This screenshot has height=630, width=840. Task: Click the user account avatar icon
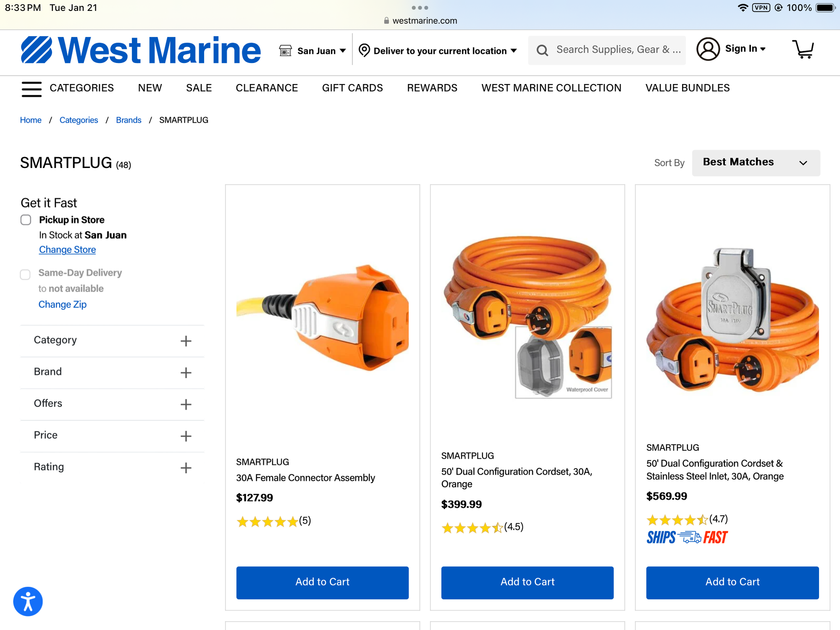(x=708, y=49)
